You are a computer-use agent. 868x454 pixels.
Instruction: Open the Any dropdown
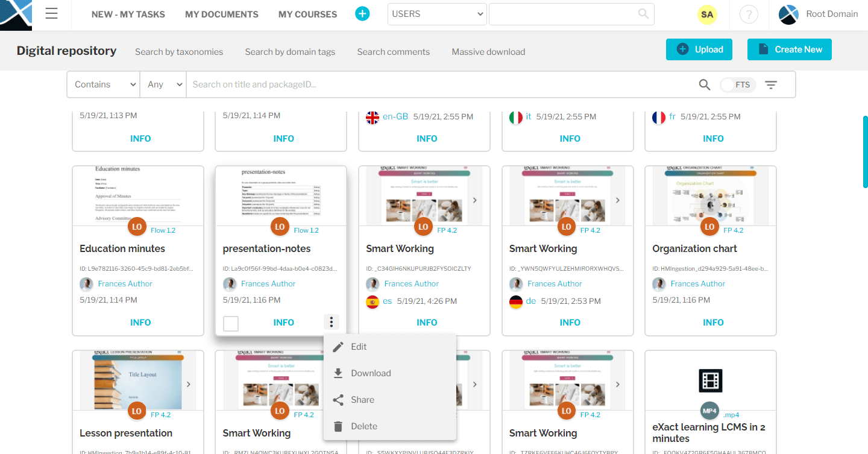pos(163,84)
